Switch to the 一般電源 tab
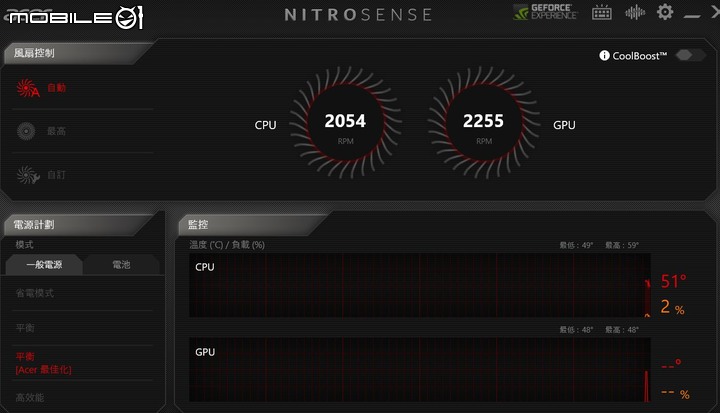The width and height of the screenshot is (720, 413). [44, 265]
